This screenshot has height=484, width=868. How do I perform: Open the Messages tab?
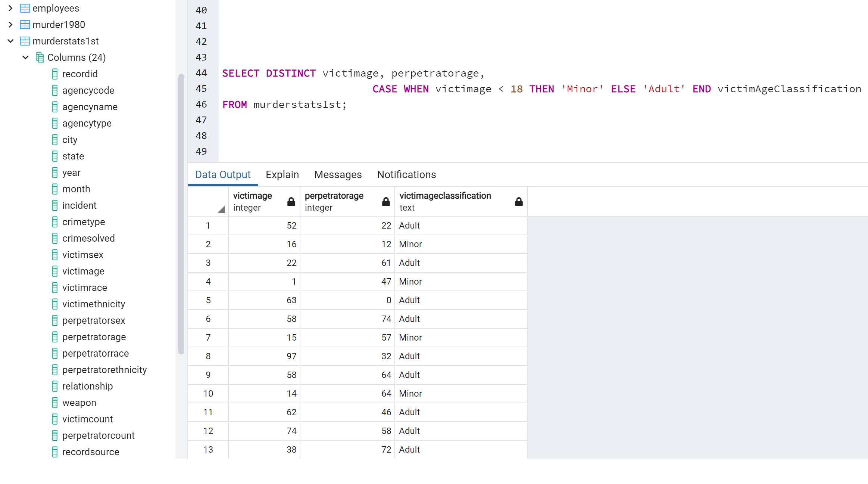[338, 174]
